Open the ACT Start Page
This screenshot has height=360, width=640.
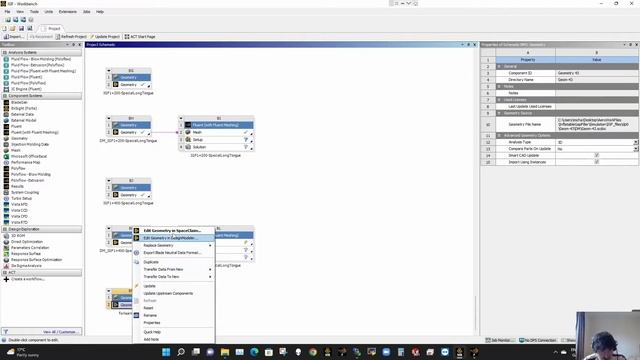point(140,37)
